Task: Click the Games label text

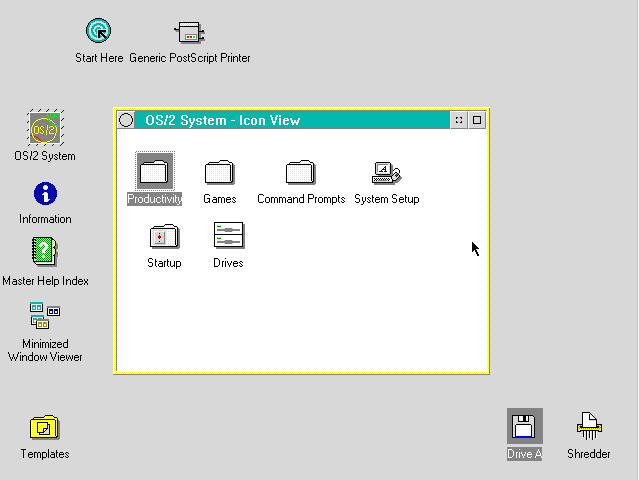Action: [x=220, y=199]
